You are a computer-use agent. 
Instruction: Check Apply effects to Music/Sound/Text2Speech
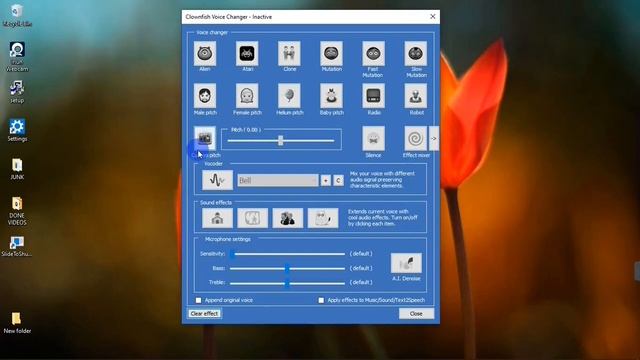pos(321,300)
